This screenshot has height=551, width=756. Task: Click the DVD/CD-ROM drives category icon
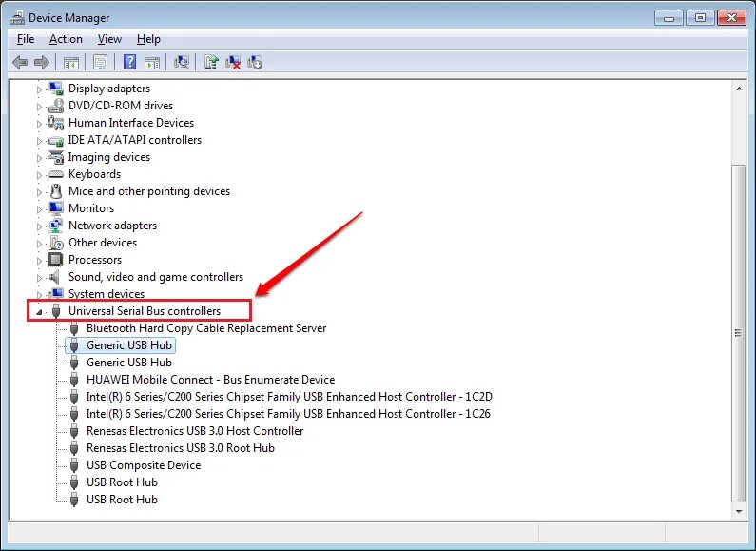[x=56, y=106]
